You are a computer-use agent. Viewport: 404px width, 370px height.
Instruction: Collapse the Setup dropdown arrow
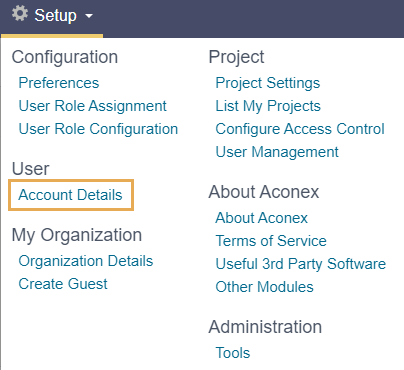(89, 15)
